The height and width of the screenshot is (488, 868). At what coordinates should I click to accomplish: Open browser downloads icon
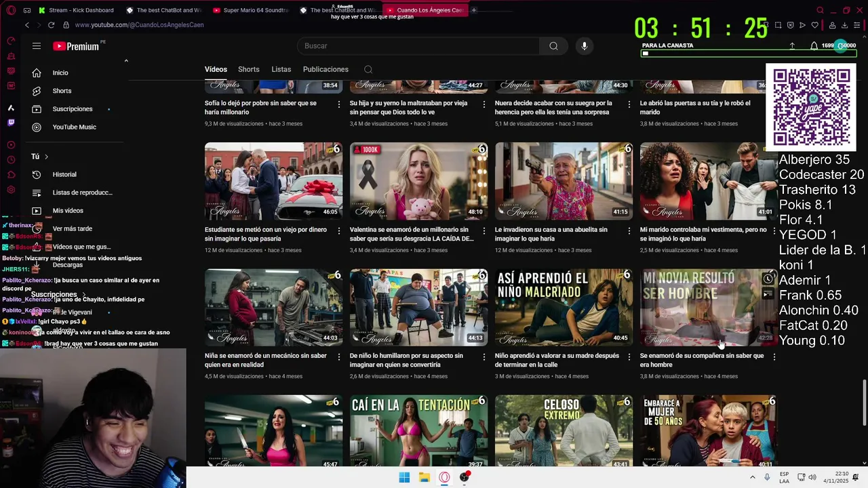click(844, 25)
